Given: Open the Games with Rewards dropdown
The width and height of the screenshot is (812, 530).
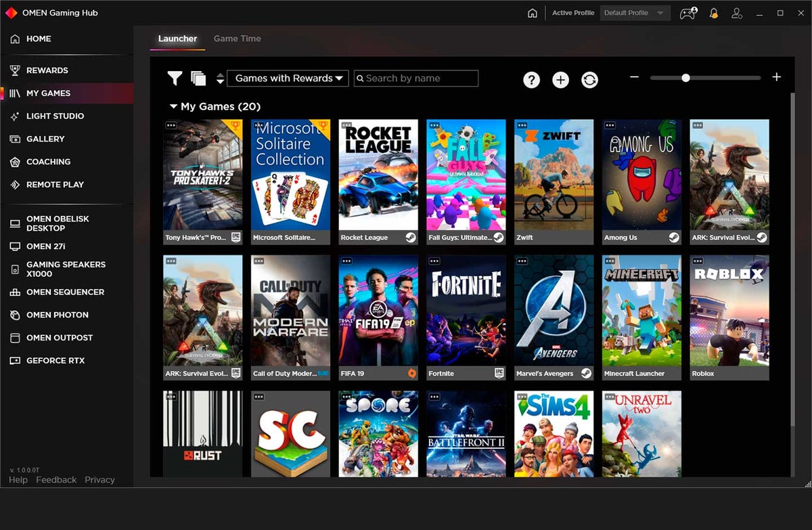Looking at the screenshot, I should click(x=288, y=79).
